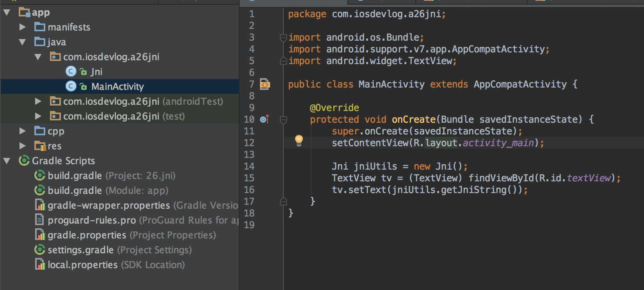Click the app module folder icon
644x290 pixels.
point(24,13)
